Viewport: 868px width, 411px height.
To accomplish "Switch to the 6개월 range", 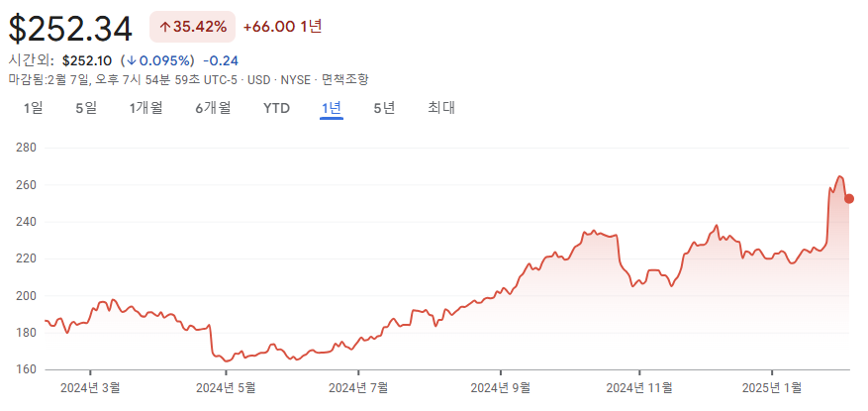I will (213, 108).
